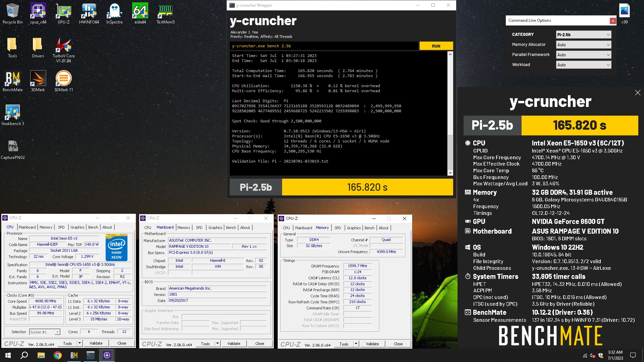The width and height of the screenshot is (644, 362).
Task: Click DRAM Frequency value 1599.7 MHz
Action: pos(358,266)
